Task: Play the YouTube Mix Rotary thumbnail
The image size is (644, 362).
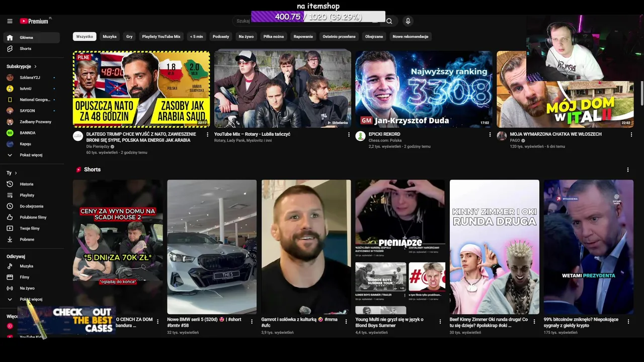Action: (x=283, y=89)
